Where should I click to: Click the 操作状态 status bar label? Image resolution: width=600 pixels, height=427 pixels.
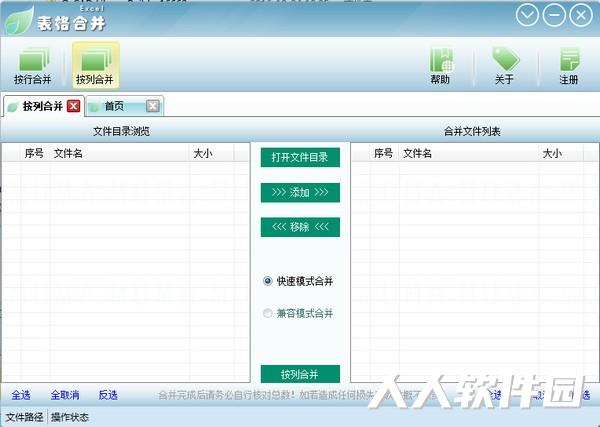tap(70, 417)
